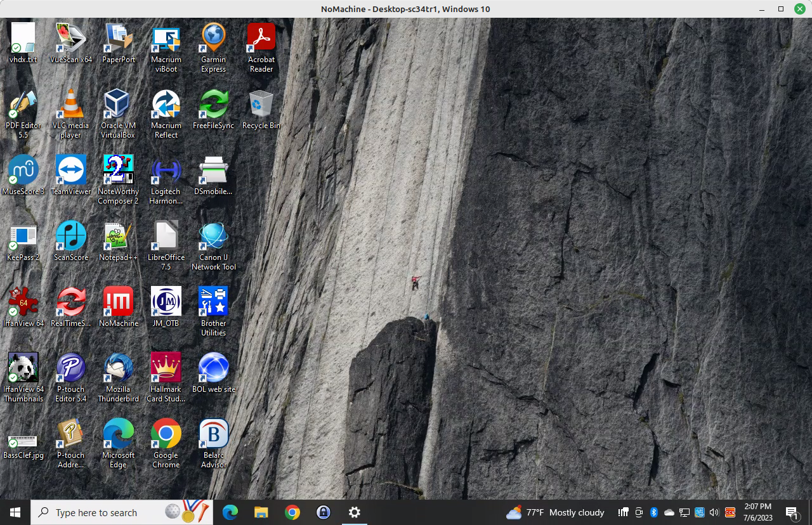Image resolution: width=812 pixels, height=525 pixels.
Task: Click the Garmin Express desktop icon
Action: 214,48
